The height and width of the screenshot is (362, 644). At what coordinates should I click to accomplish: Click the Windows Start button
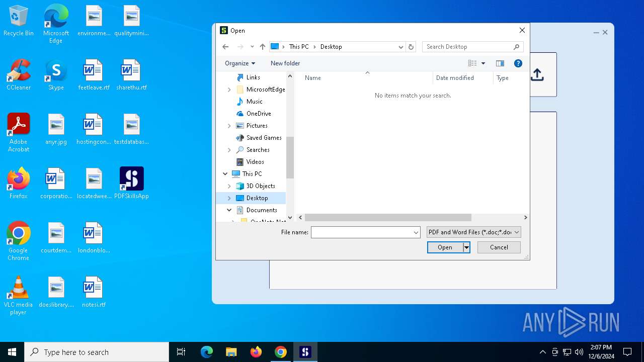[x=12, y=352]
